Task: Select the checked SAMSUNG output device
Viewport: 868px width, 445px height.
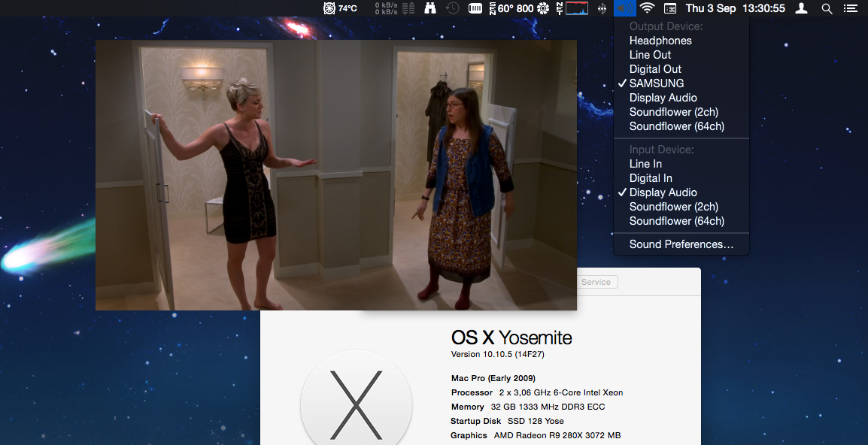Action: 681,83
